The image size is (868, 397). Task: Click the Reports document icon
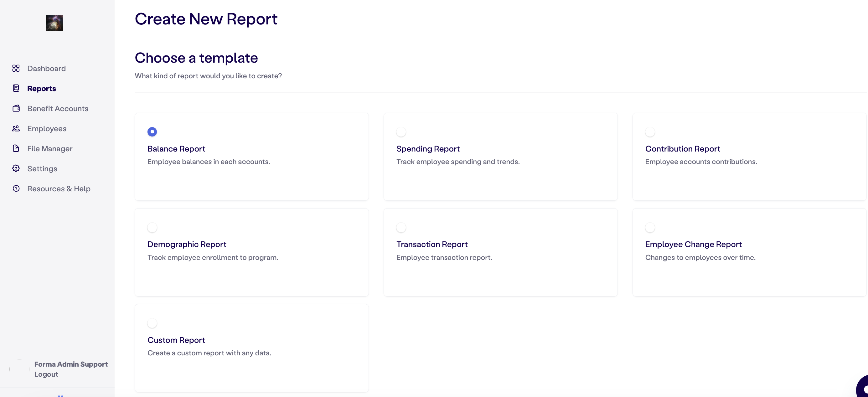16,88
